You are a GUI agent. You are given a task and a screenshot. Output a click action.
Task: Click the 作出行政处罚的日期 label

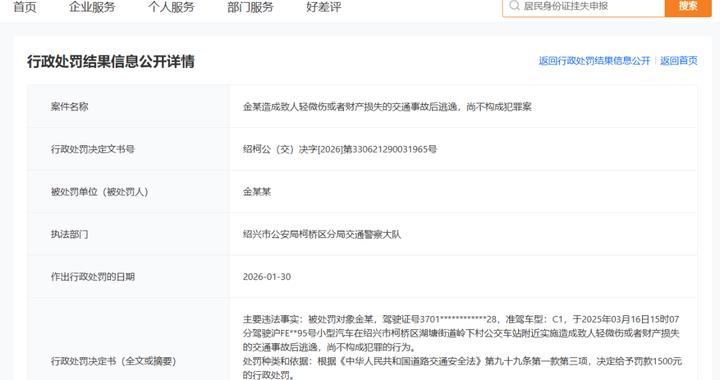[x=92, y=277]
